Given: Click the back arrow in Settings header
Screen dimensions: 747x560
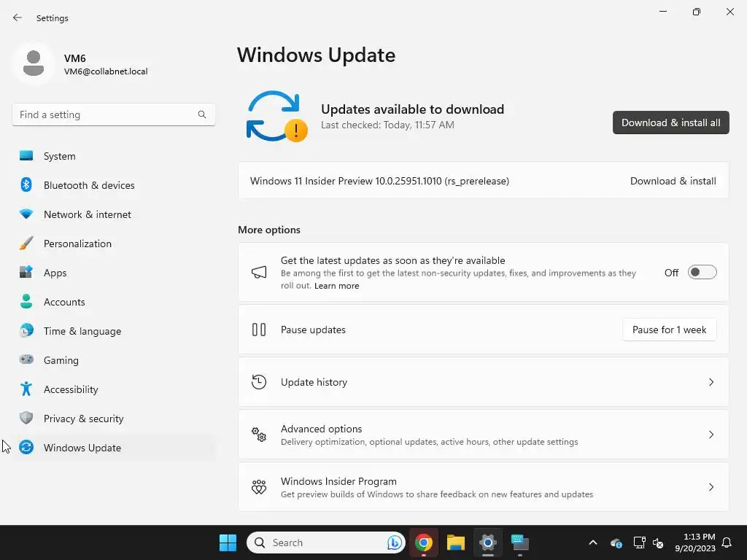Looking at the screenshot, I should 18,17.
